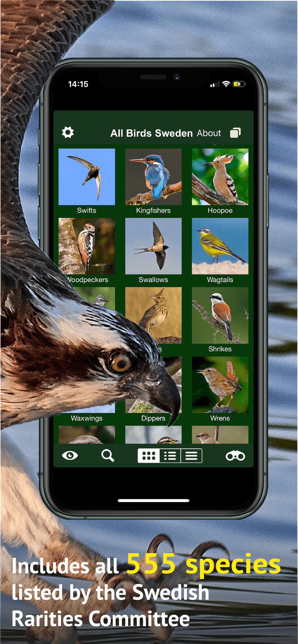This screenshot has width=298, height=644.
Task: Open the stacked pages icon
Action: click(235, 133)
